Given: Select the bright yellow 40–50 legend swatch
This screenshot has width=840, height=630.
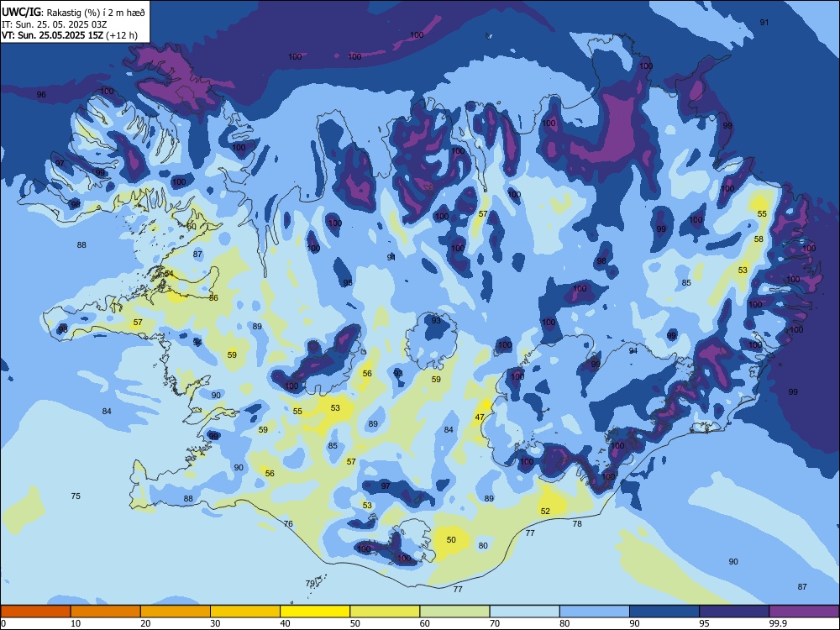Looking at the screenshot, I should (x=315, y=612).
